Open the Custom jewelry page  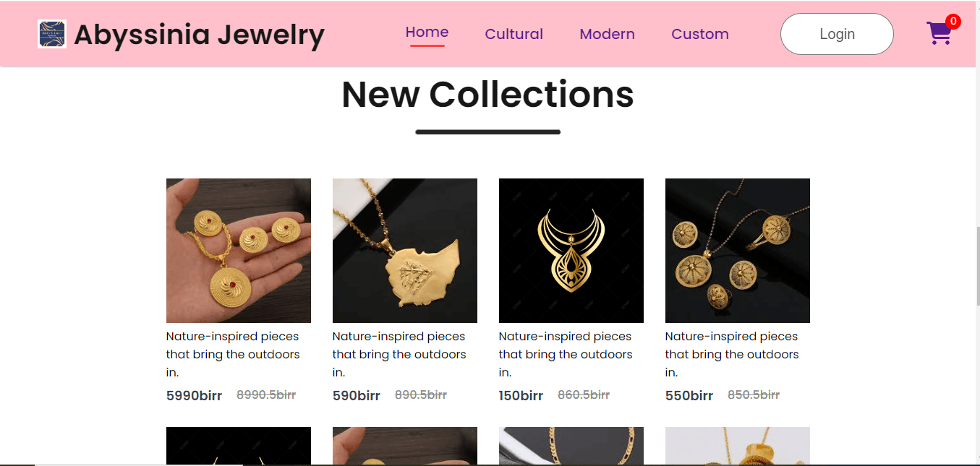pyautogui.click(x=699, y=34)
